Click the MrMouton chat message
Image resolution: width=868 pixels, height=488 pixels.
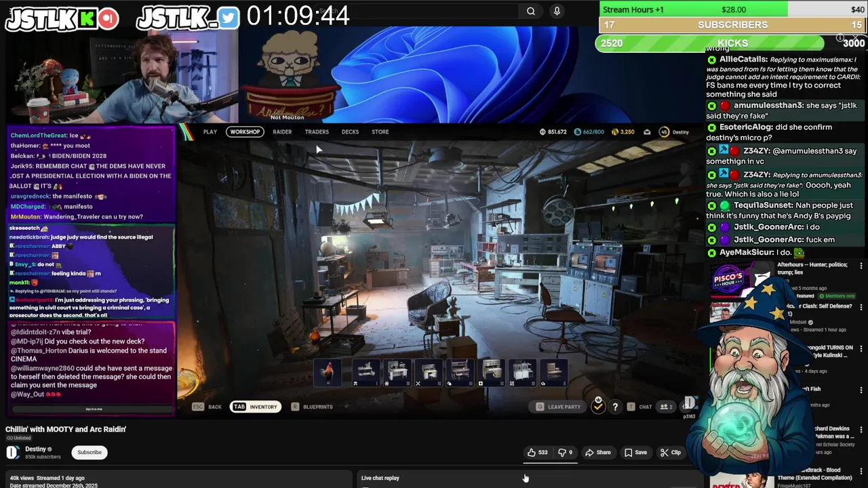point(77,216)
